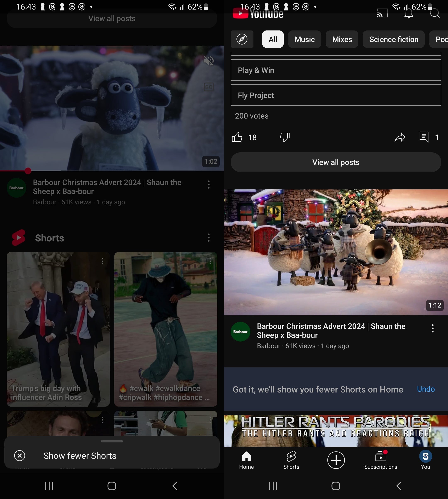
Task: Select the Science fiction filter chip
Action: (x=394, y=39)
